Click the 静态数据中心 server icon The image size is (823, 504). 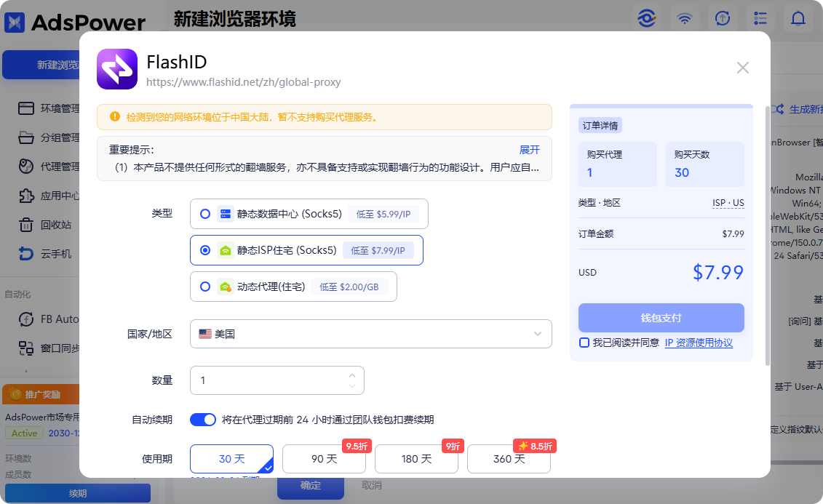pyautogui.click(x=225, y=214)
